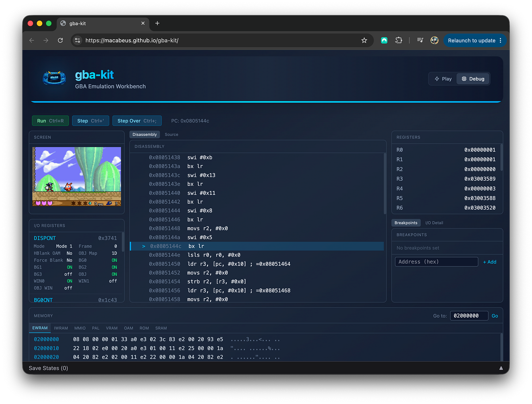Switch to the IWRAM memory tab

(x=61, y=328)
